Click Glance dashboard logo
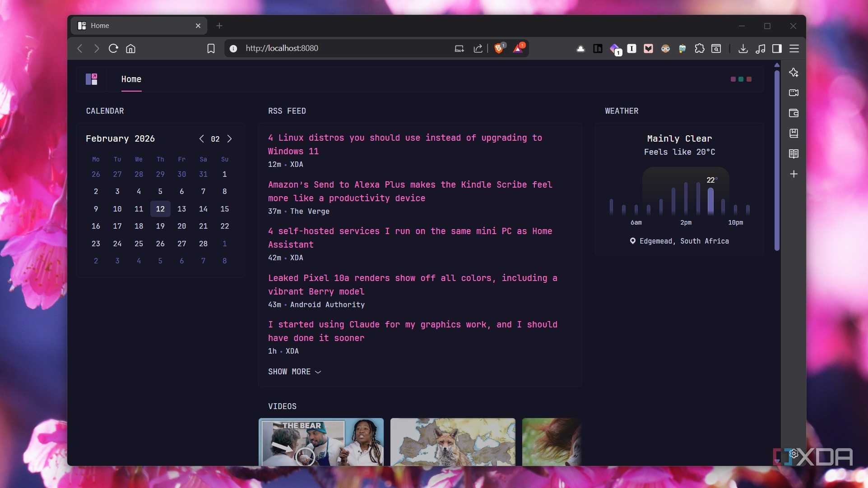The height and width of the screenshot is (488, 868). 92,79
